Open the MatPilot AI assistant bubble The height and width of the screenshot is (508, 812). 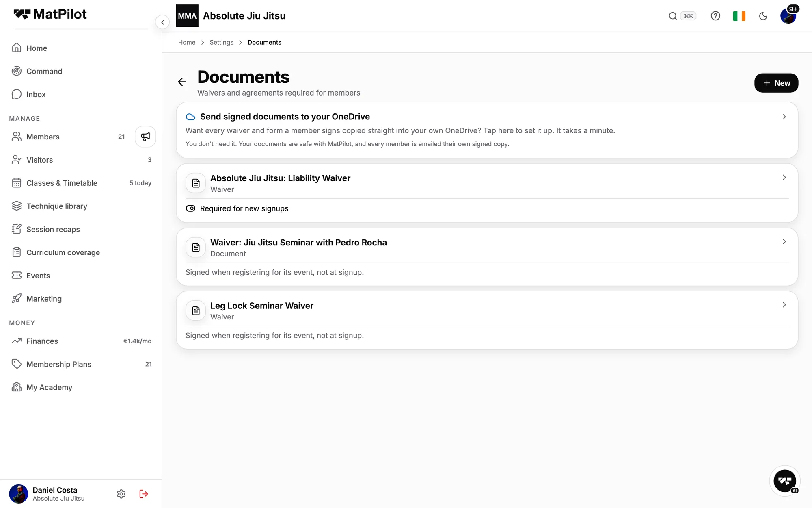tap(785, 481)
